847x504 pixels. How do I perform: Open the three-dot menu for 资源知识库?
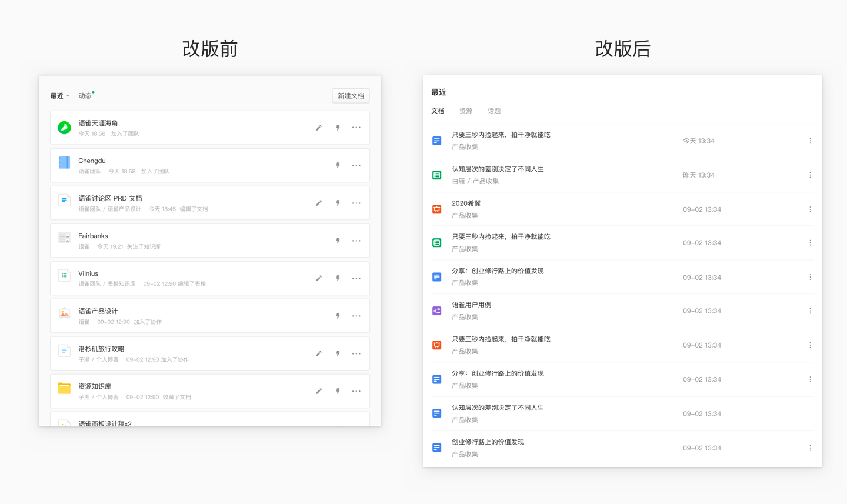click(x=356, y=391)
